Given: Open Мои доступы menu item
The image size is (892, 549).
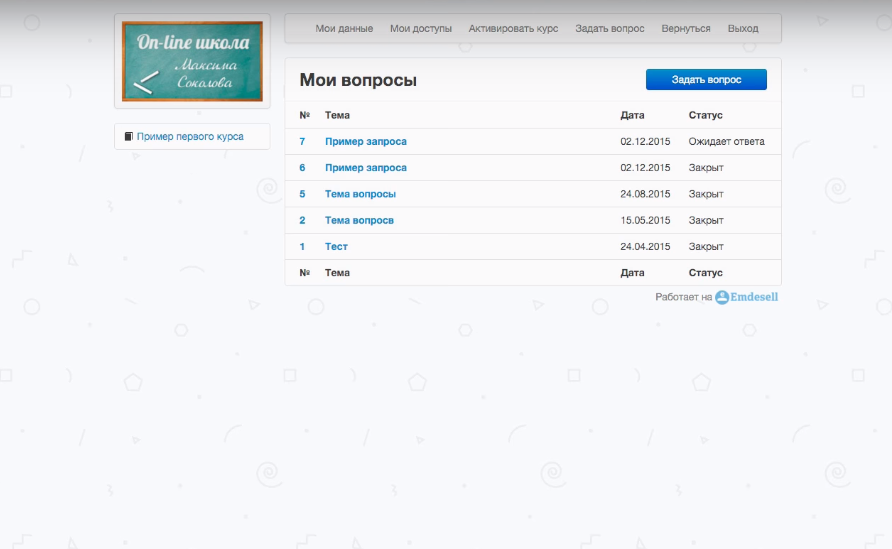Looking at the screenshot, I should coord(421,28).
